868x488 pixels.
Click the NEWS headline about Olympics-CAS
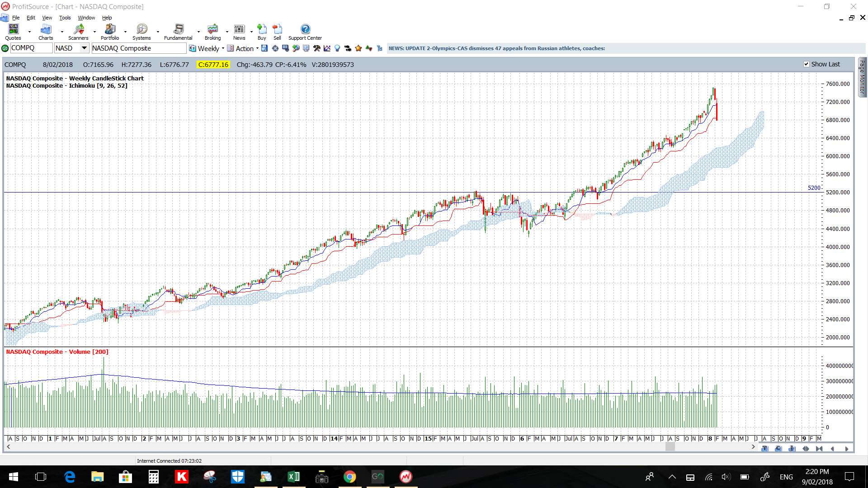[x=496, y=48]
